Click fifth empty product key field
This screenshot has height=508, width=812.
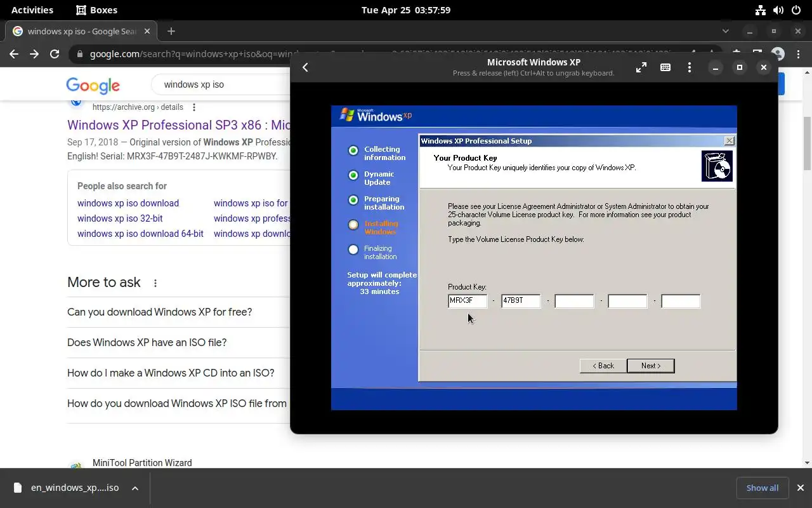(x=681, y=301)
